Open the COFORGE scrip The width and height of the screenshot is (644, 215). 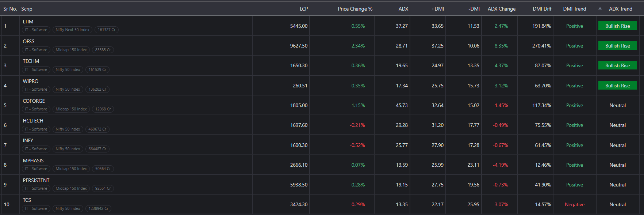34,101
